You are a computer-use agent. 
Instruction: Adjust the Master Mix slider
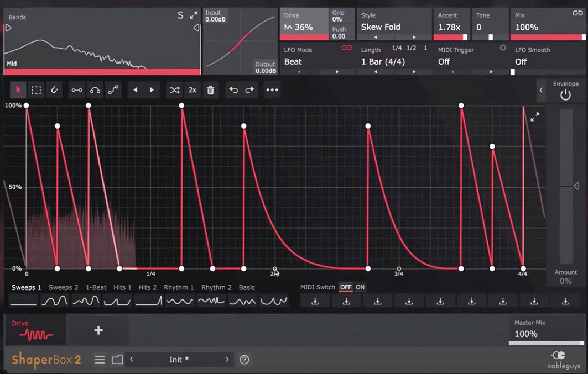[547, 343]
